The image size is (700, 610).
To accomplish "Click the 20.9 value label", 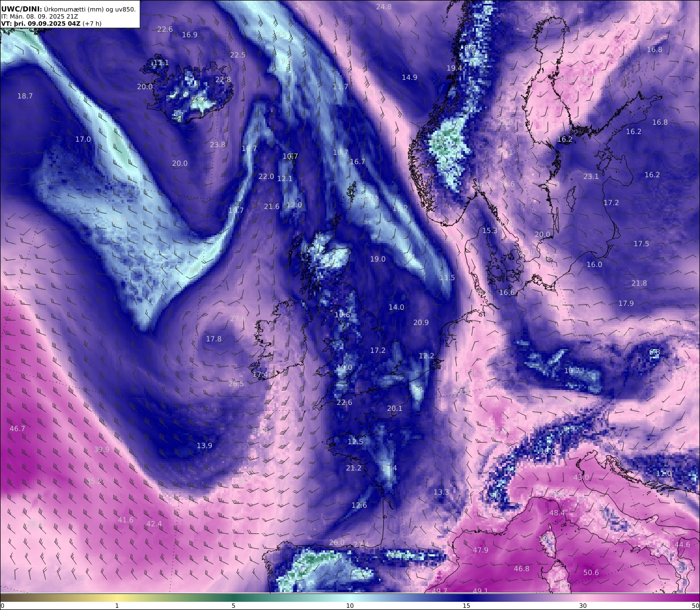I will click(x=421, y=322).
